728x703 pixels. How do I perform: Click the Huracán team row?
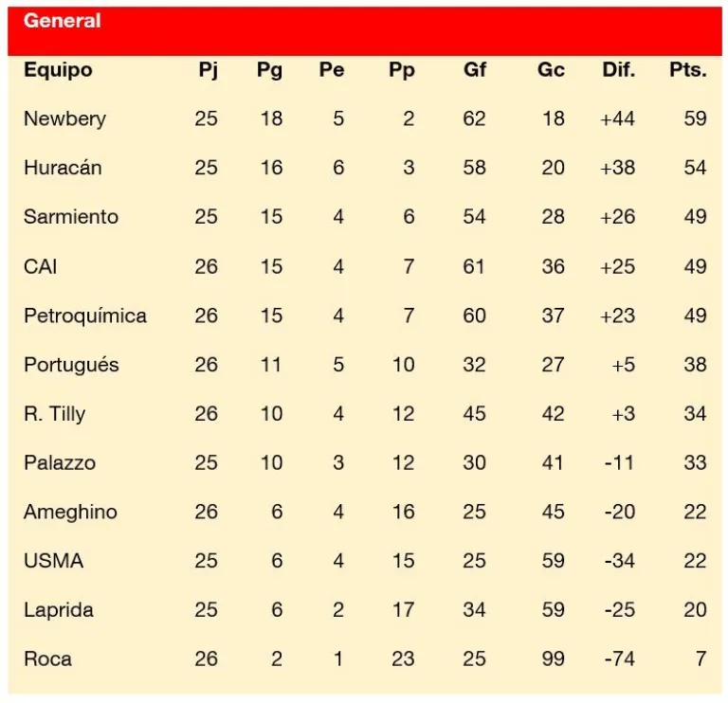(63, 168)
